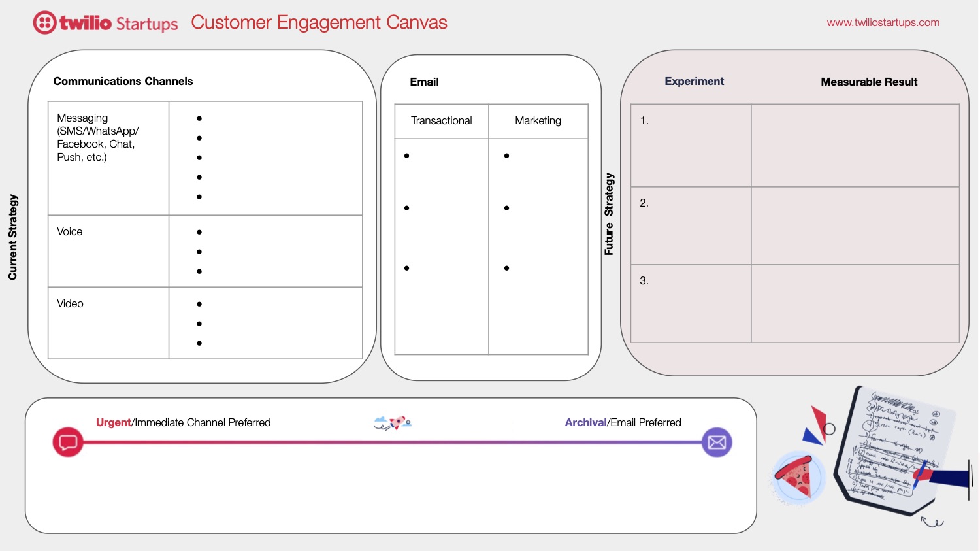
Task: Click the rocket icon on the spectrum line
Action: pyautogui.click(x=393, y=423)
